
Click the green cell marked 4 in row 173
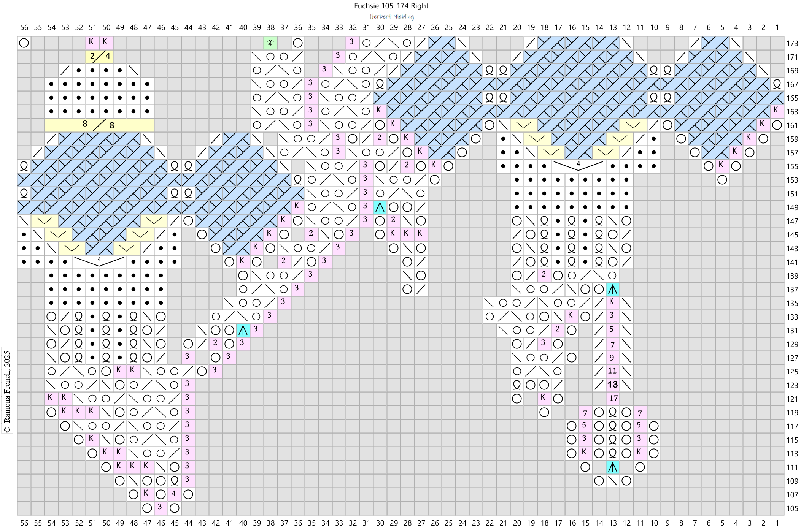point(270,43)
